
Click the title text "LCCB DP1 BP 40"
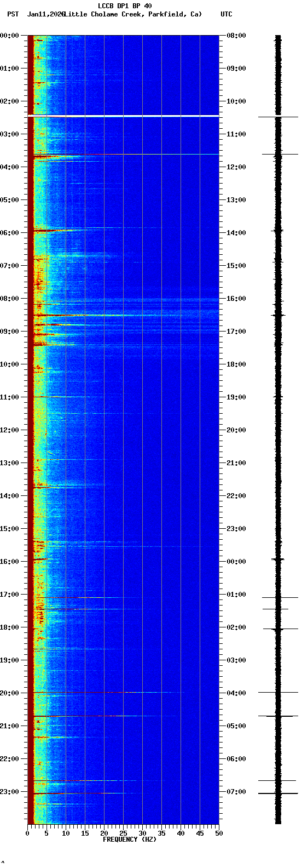[x=125, y=6]
